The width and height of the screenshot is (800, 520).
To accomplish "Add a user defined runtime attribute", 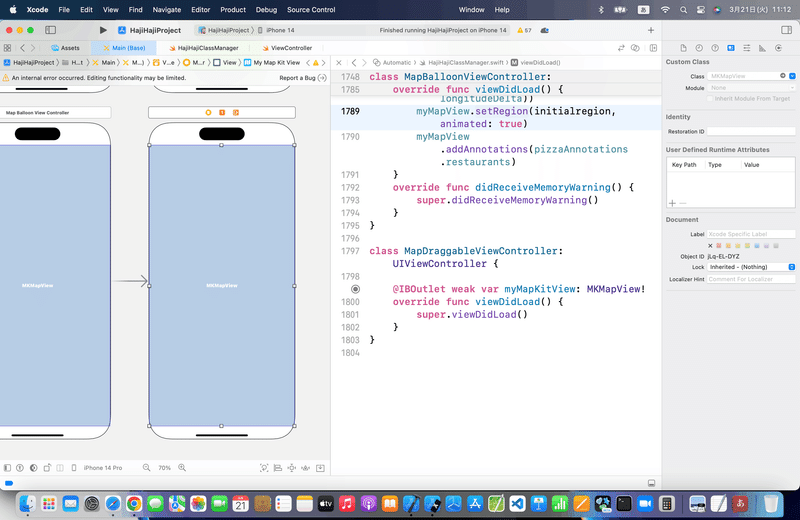I will pos(672,203).
